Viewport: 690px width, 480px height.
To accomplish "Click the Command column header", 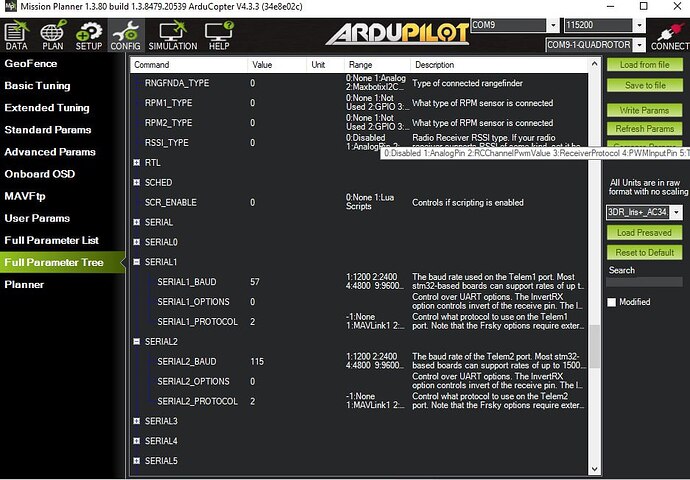I will click(x=189, y=65).
